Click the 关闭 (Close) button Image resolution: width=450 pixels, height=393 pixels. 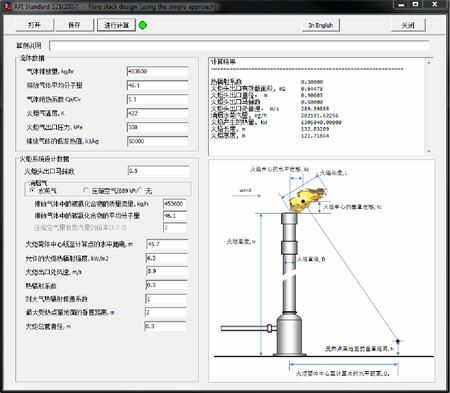[x=408, y=25]
